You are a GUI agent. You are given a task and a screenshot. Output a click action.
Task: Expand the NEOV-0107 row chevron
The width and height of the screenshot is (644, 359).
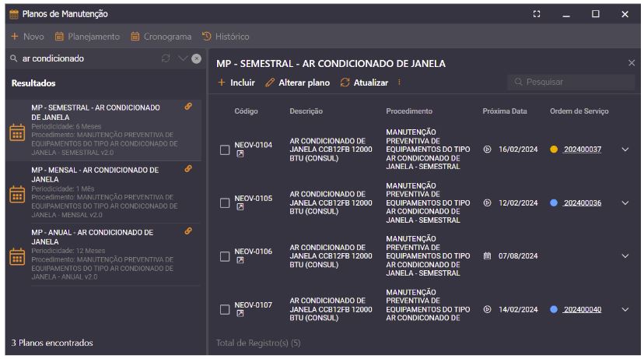625,309
